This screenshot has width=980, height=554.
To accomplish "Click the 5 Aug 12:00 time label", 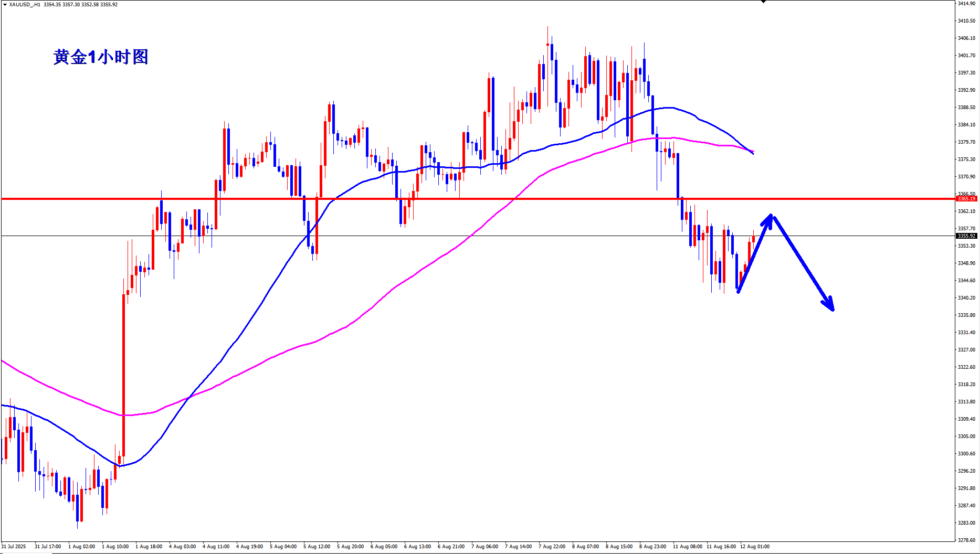I will (318, 547).
